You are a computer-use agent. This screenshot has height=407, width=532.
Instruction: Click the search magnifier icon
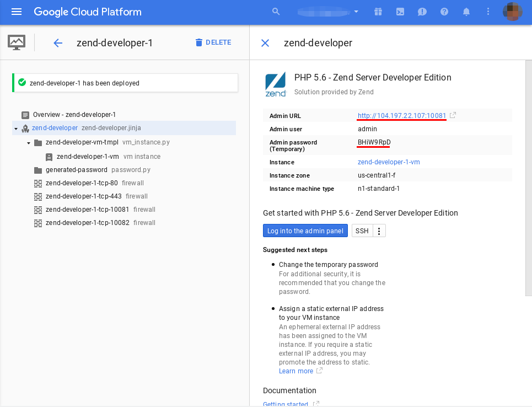[x=276, y=12]
